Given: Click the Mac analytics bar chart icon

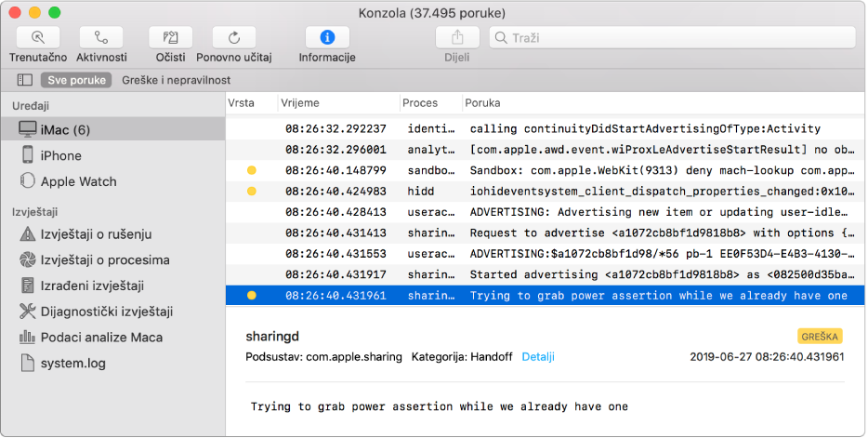Looking at the screenshot, I should [x=27, y=336].
